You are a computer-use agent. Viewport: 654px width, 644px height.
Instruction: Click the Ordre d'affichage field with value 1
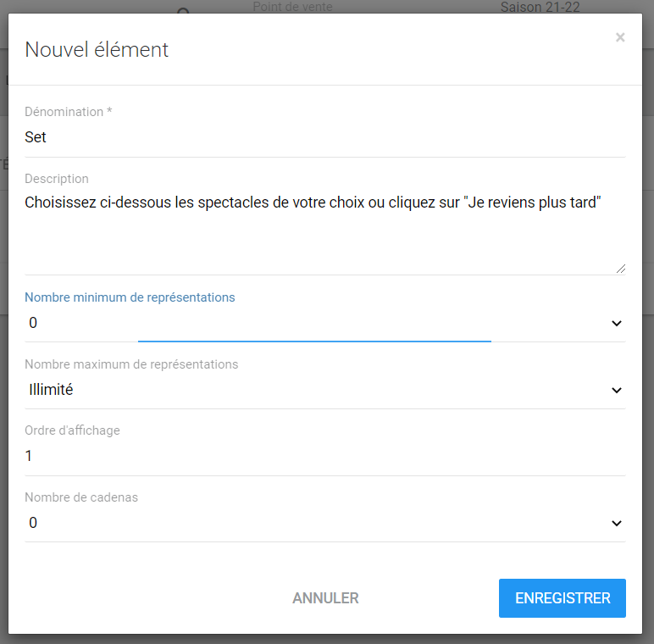[x=325, y=456]
